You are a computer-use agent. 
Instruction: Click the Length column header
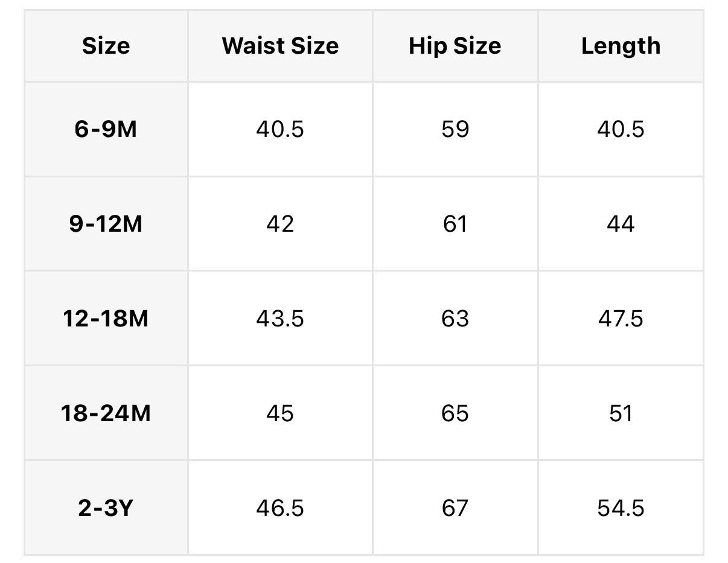pyautogui.click(x=621, y=46)
